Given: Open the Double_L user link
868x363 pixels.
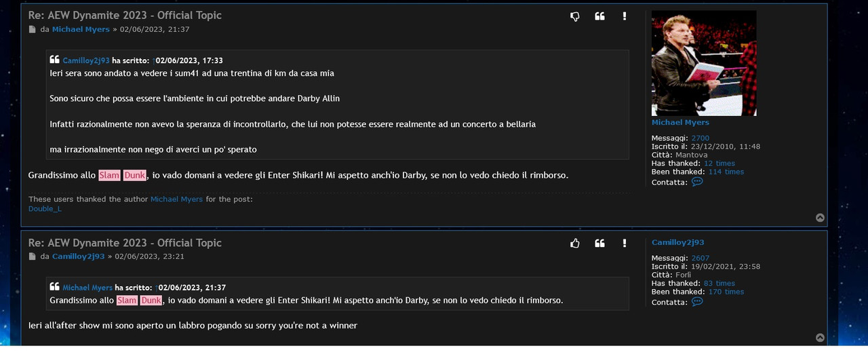Looking at the screenshot, I should pos(45,209).
